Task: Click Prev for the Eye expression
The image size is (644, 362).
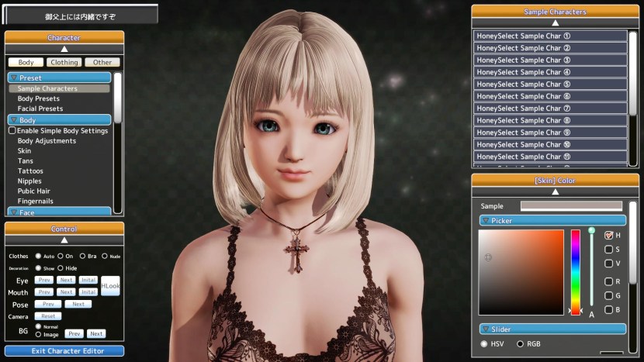Action: click(x=44, y=280)
